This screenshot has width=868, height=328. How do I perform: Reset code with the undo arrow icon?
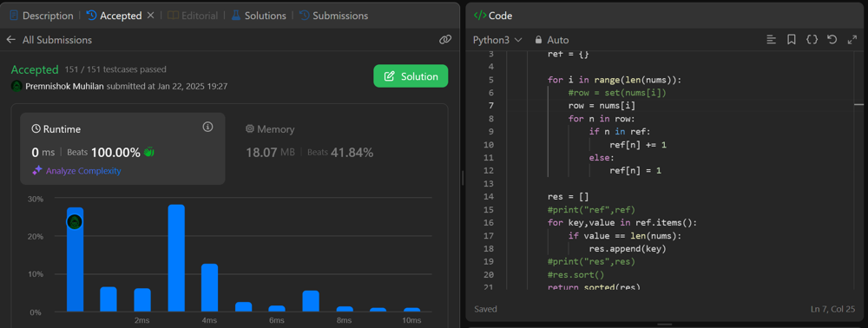(832, 39)
